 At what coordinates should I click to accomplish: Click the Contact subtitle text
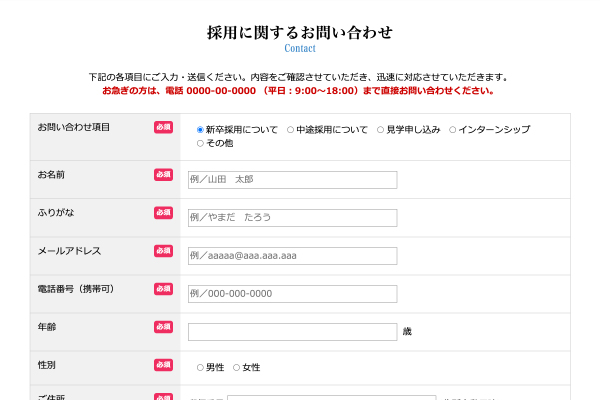tap(300, 48)
